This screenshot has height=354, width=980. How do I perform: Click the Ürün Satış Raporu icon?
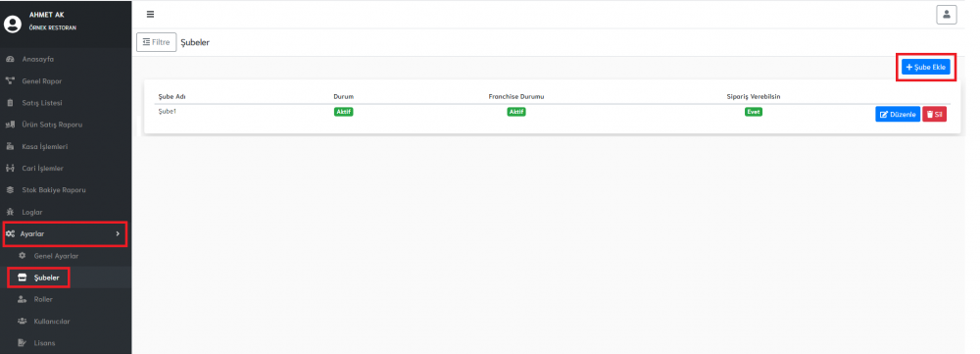click(10, 125)
